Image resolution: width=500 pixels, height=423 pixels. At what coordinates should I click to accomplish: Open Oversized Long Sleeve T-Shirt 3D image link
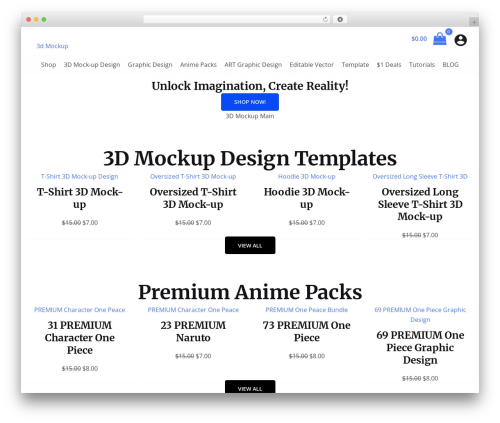[x=420, y=176]
